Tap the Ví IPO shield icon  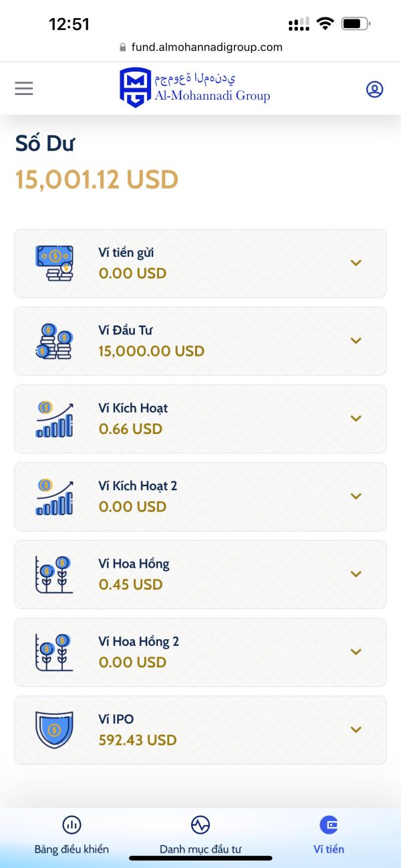coord(54,730)
